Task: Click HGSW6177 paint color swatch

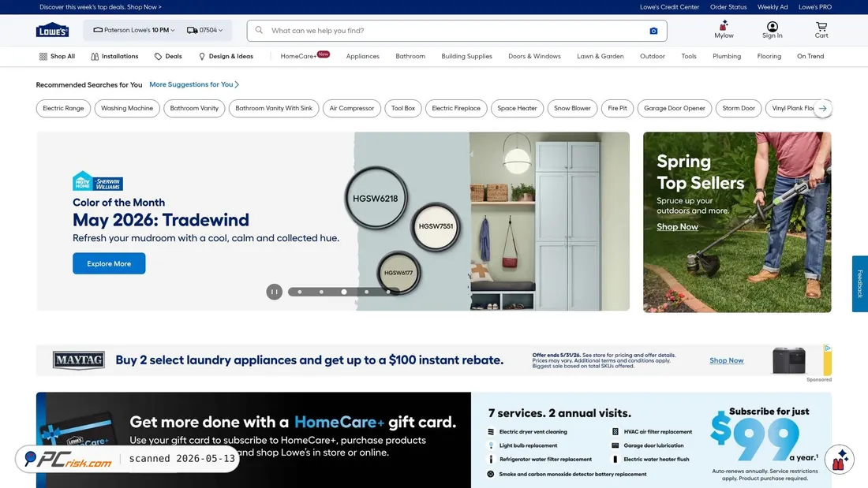Action: click(398, 272)
